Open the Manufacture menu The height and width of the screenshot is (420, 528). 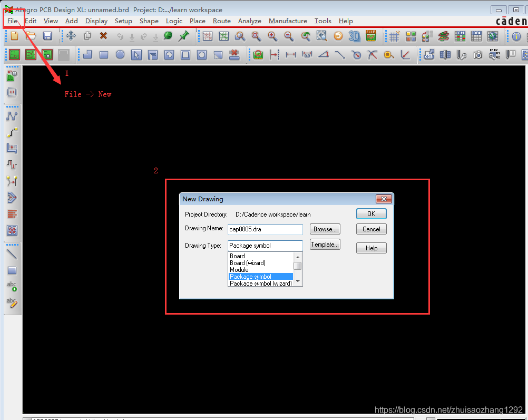point(288,21)
